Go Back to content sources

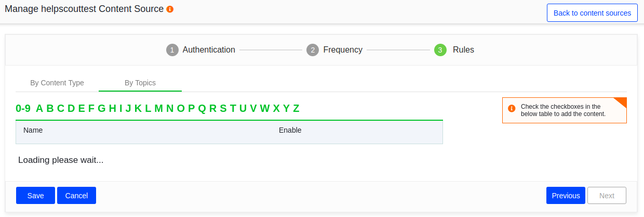(592, 13)
